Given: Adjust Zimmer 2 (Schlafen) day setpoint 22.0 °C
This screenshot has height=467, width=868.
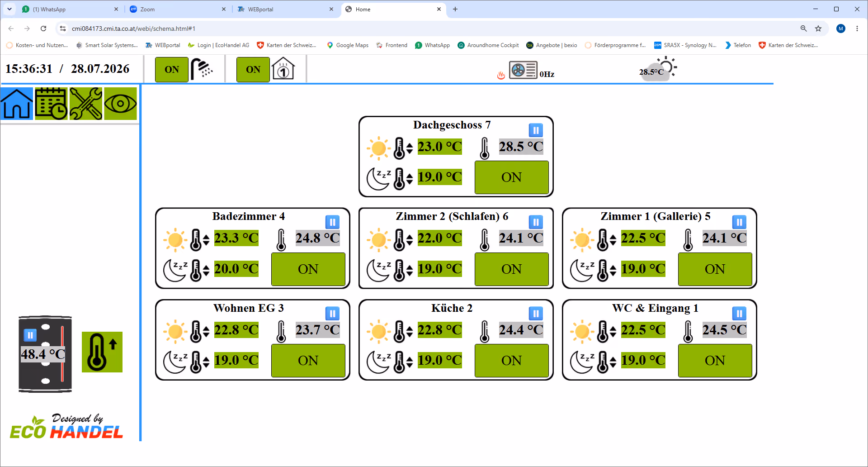Looking at the screenshot, I should click(x=440, y=238).
